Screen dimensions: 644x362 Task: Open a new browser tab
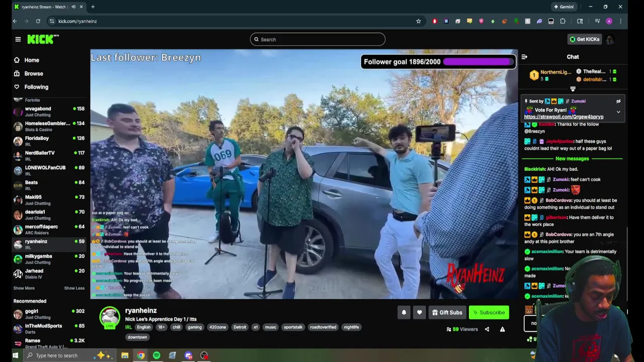(x=93, y=7)
